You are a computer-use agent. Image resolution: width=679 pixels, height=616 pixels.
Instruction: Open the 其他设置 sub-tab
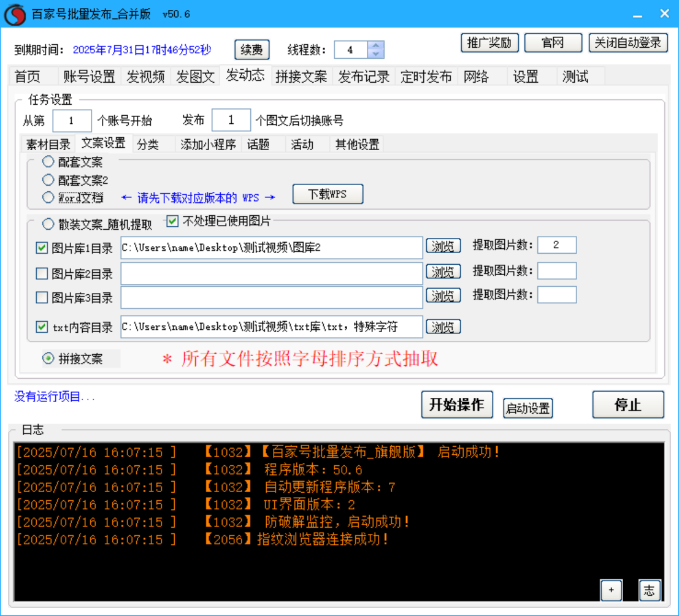pyautogui.click(x=357, y=144)
